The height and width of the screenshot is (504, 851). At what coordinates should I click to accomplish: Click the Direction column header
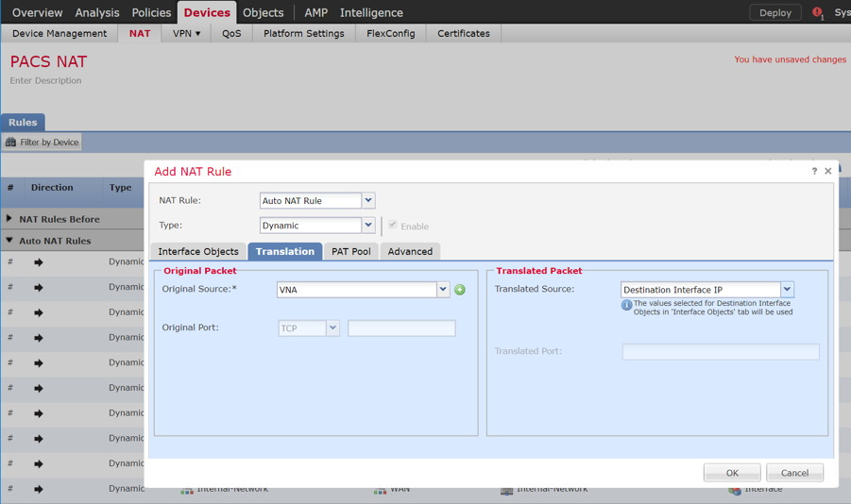click(x=52, y=187)
